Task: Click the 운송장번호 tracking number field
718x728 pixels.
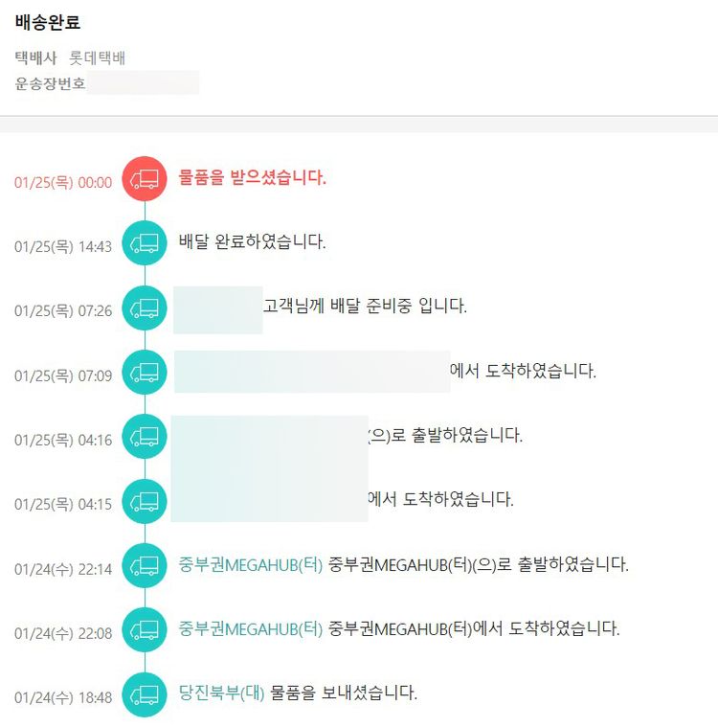Action: tap(143, 83)
